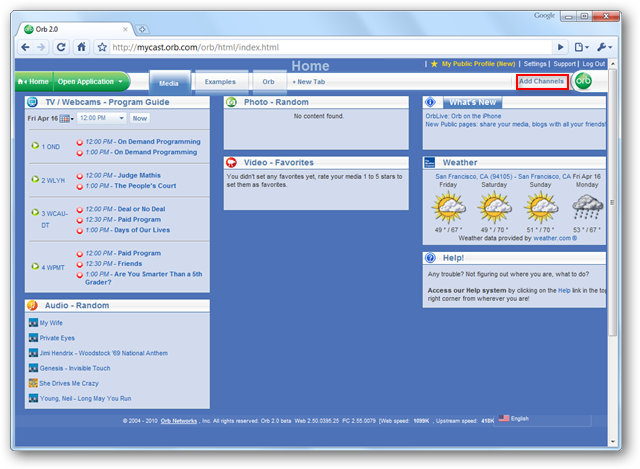The image size is (640, 469).
Task: Open My Public Profile (New) link
Action: pyautogui.click(x=478, y=64)
